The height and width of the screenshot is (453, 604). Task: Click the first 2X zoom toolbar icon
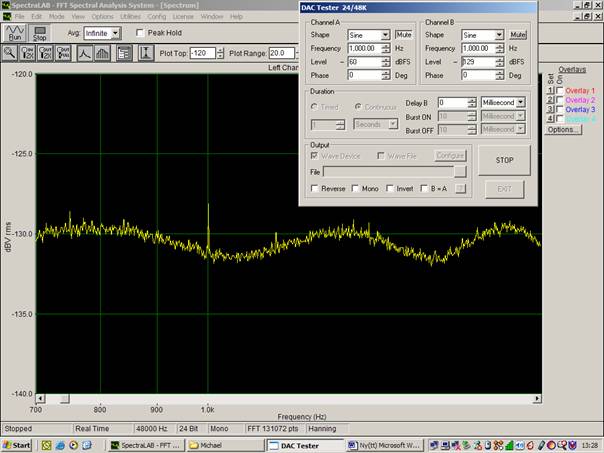27,53
